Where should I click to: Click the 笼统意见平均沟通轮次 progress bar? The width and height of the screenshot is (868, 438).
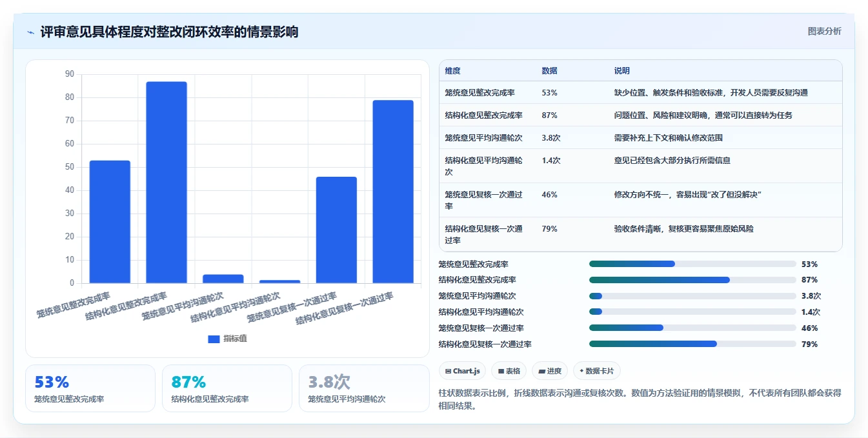click(x=692, y=296)
